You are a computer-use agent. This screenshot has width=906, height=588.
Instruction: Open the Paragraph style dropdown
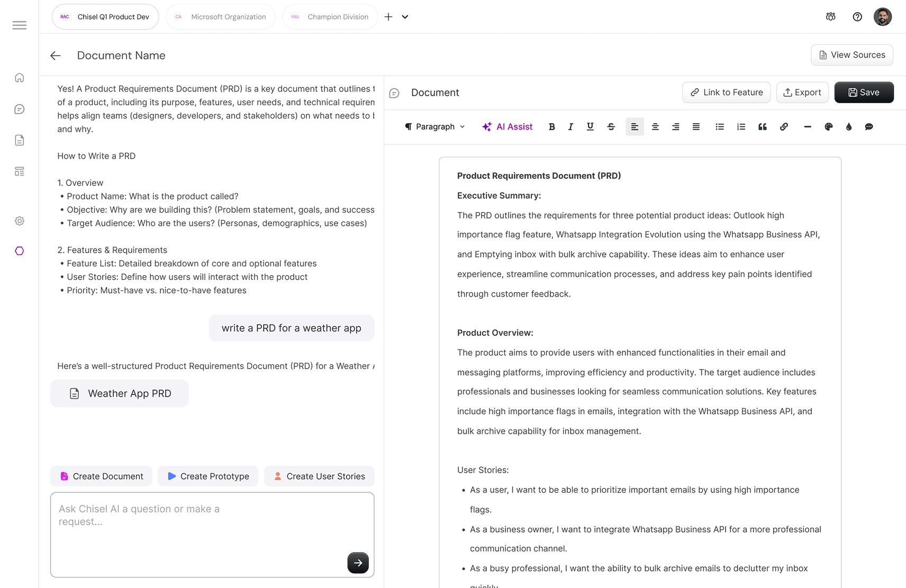[434, 126]
